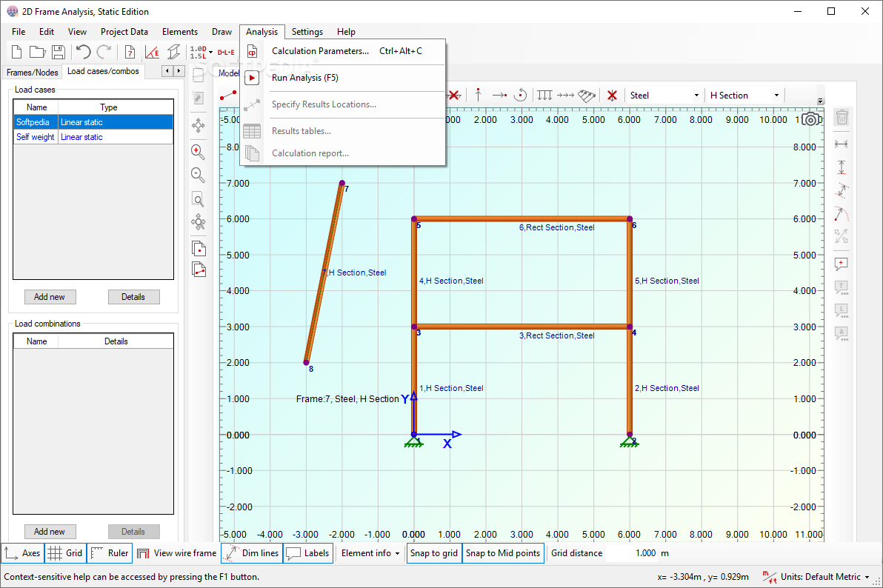Select the rectangular selection tool
Screen dimensions: 883x588
pos(199,75)
